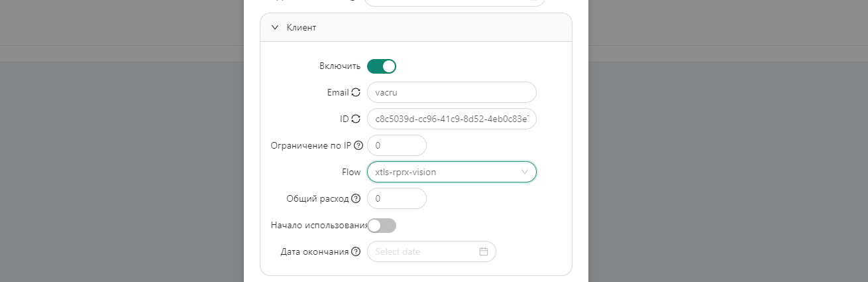Viewport: 868px width, 282px height.
Task: Click help icon beside Общий расход
Action: pyautogui.click(x=356, y=198)
